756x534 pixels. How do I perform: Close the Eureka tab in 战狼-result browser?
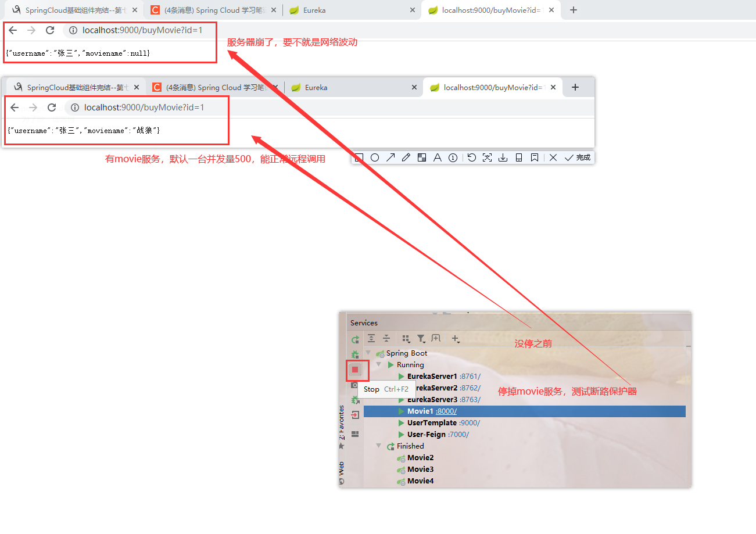tap(414, 87)
